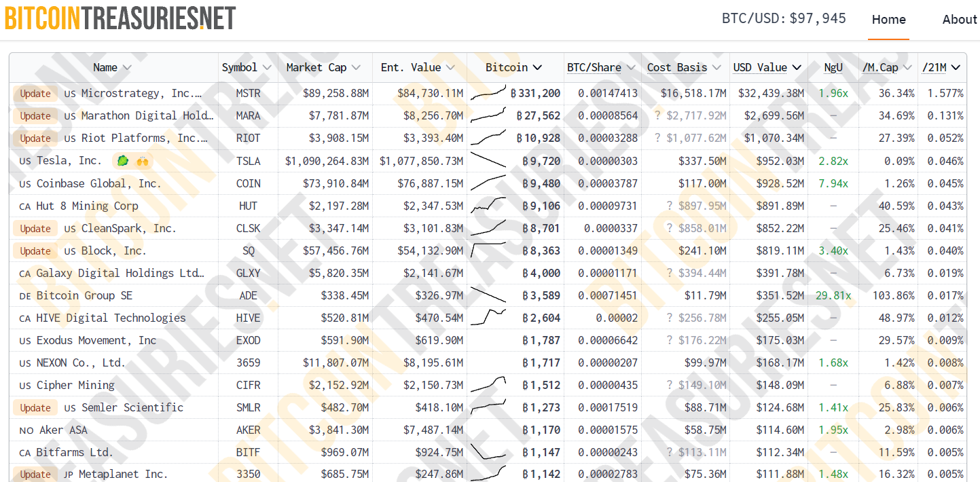This screenshot has width=980, height=482.
Task: Sort table by /M.Cap chevron
Action: click(x=907, y=68)
